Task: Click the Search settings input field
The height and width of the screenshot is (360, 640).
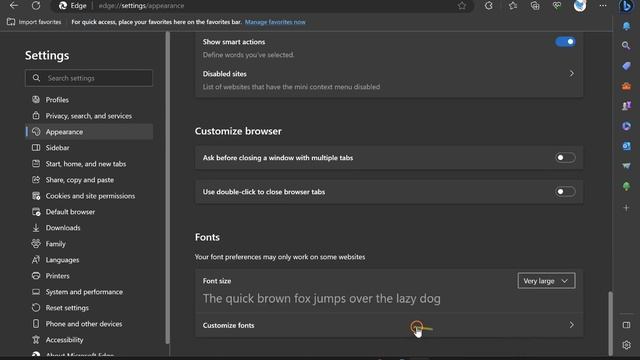Action: coord(89,78)
